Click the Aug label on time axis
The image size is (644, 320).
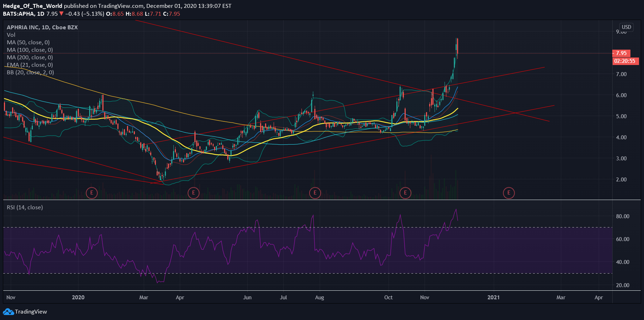coord(320,297)
